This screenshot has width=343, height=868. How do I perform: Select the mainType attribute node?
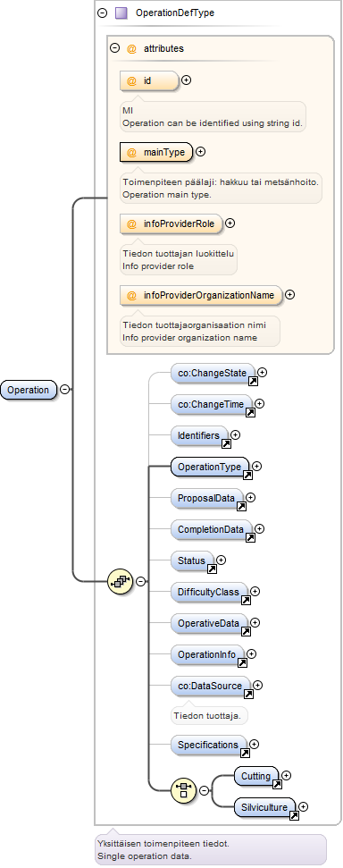pos(156,152)
